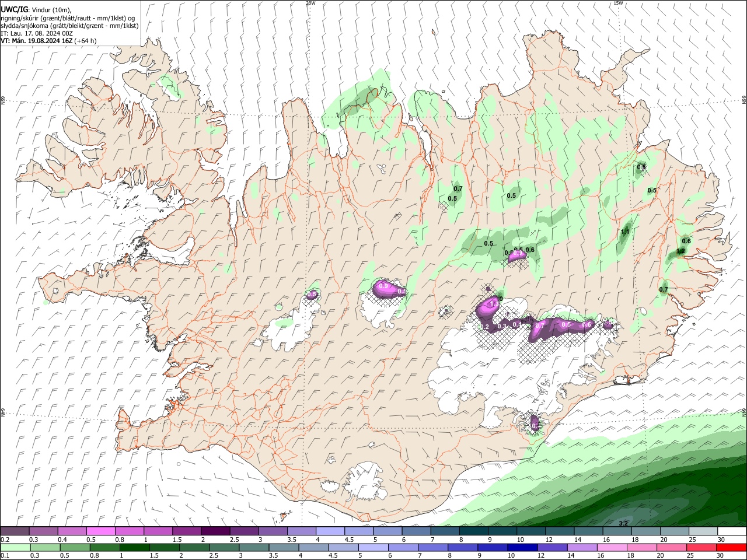
Task: Click the red 30 swatch on rain scale
Action: tap(731, 548)
